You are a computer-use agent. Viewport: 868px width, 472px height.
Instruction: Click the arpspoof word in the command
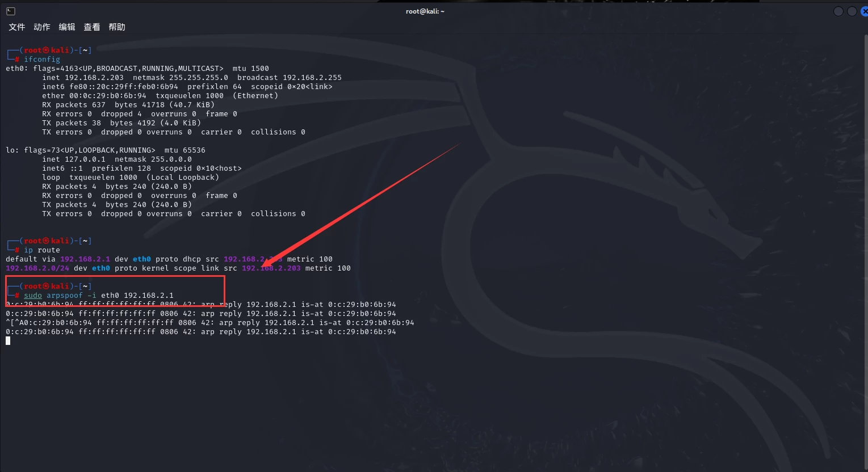tap(65, 296)
